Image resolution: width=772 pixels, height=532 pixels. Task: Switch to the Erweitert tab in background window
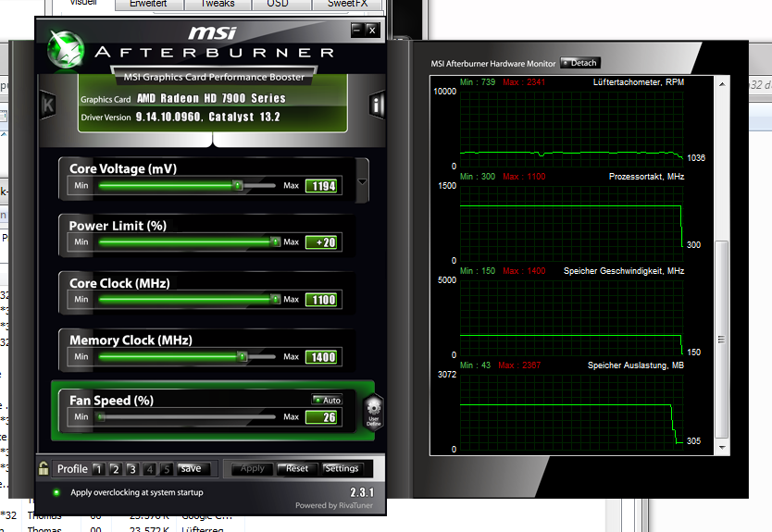point(148,4)
